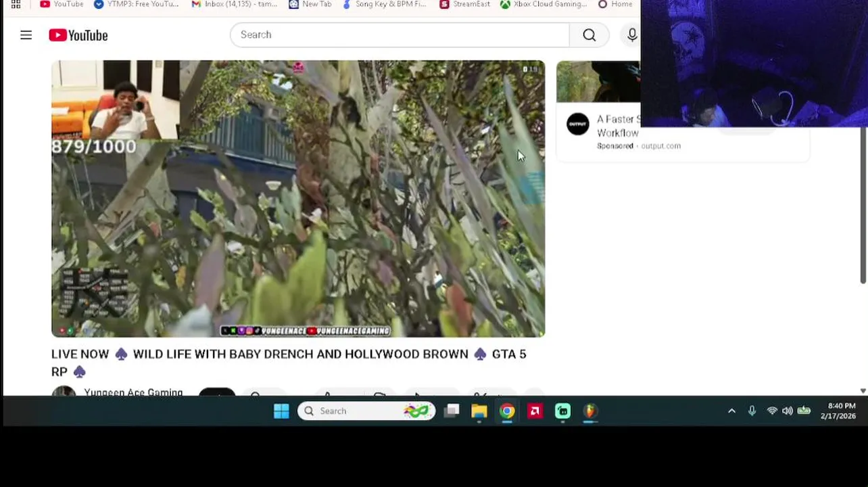Open File Explorer from the taskbar

pos(479,411)
